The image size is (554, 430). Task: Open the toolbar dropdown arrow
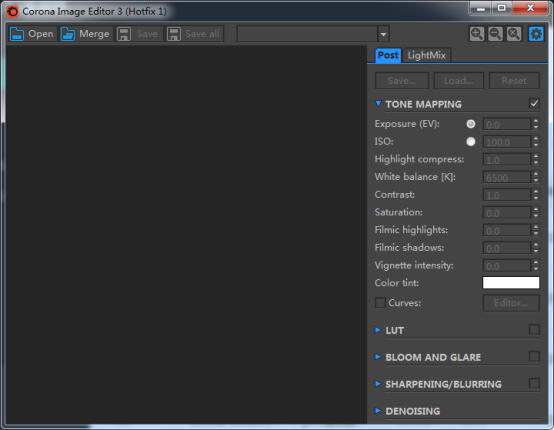(383, 34)
